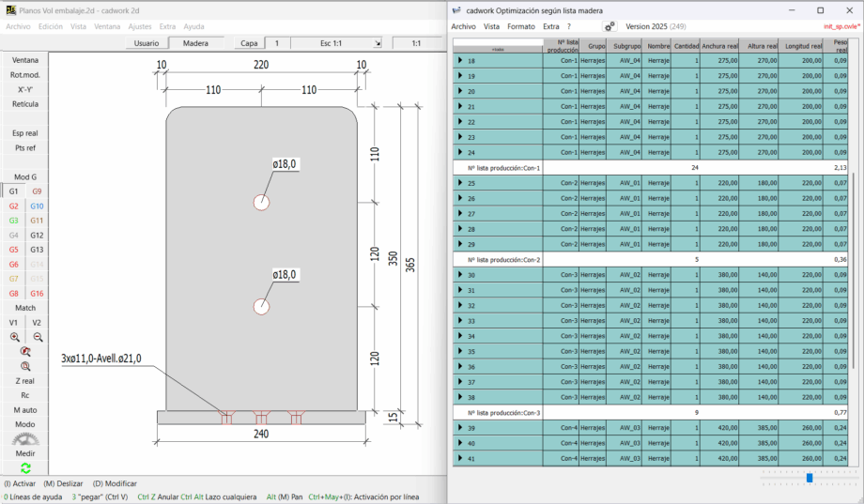Image resolution: width=864 pixels, height=504 pixels.
Task: Click the zoom slider handle at bottom right
Action: coord(809,478)
